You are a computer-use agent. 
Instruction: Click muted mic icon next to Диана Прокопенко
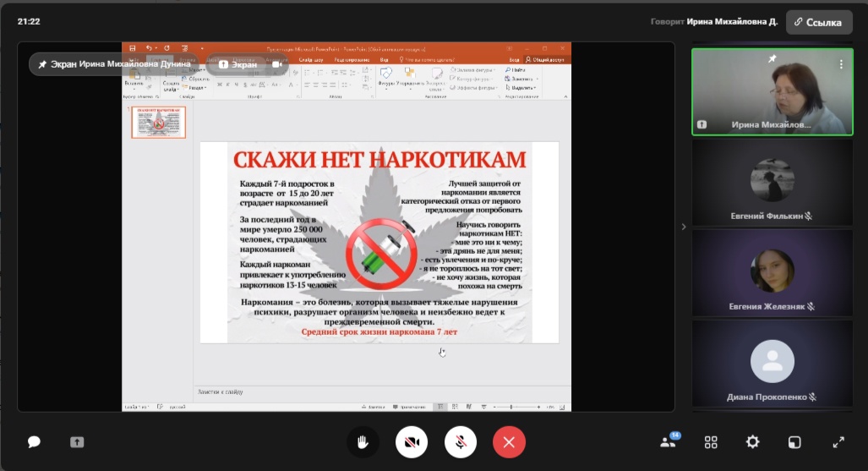click(813, 397)
